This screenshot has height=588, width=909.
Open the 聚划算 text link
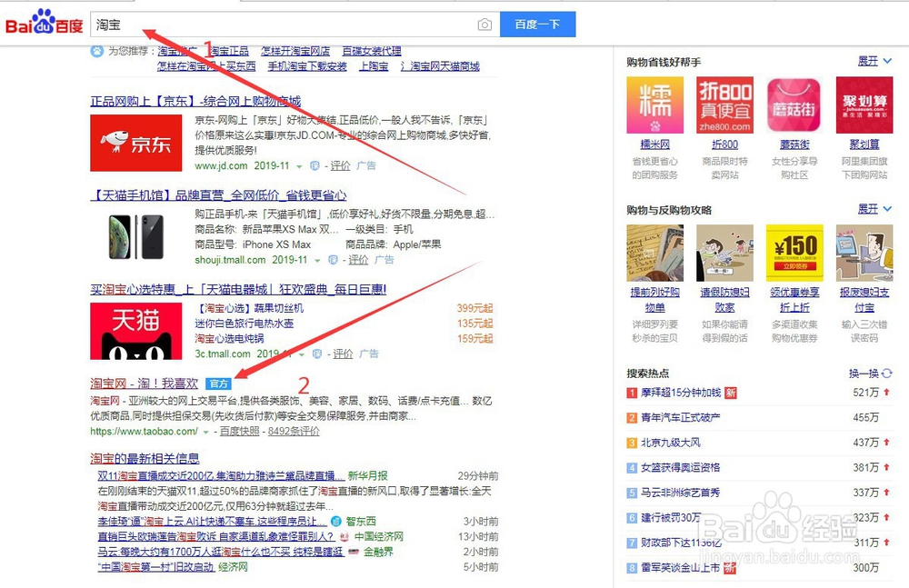[x=864, y=144]
